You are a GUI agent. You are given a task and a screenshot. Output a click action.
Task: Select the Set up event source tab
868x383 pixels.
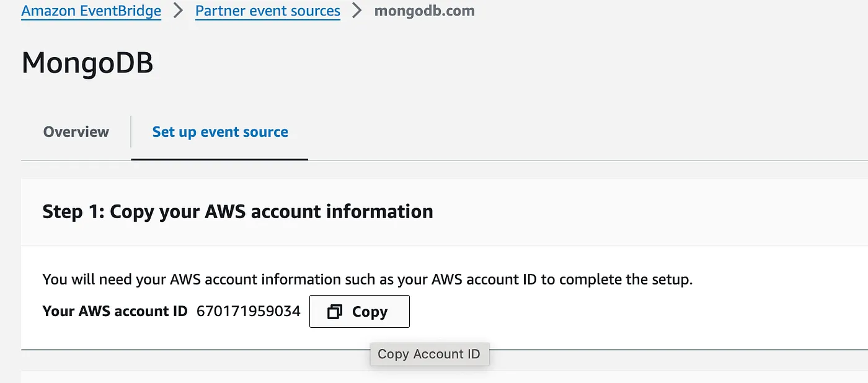coord(220,132)
